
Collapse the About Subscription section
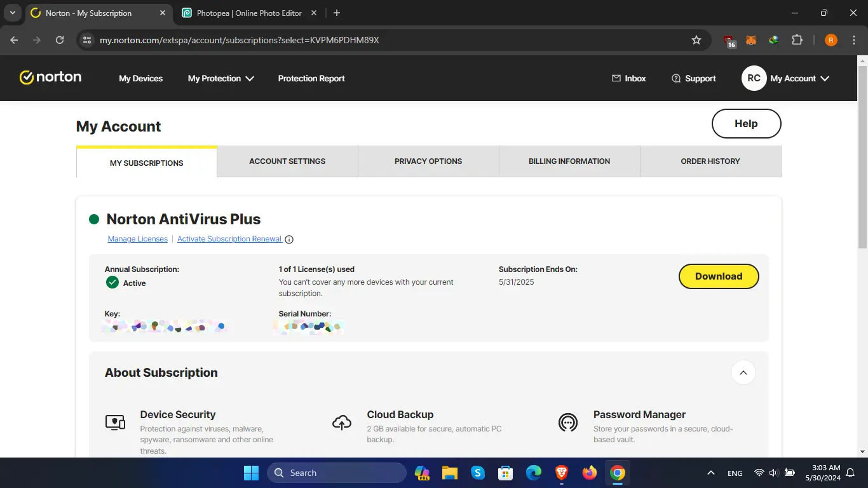click(743, 372)
